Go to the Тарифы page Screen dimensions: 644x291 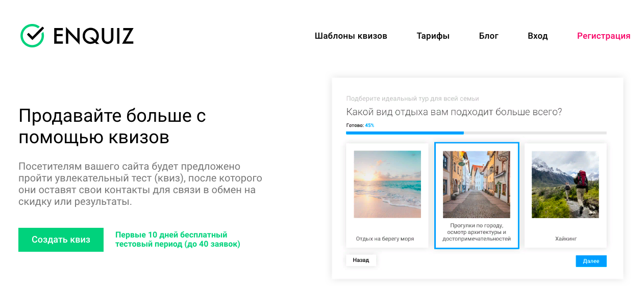pyautogui.click(x=433, y=36)
